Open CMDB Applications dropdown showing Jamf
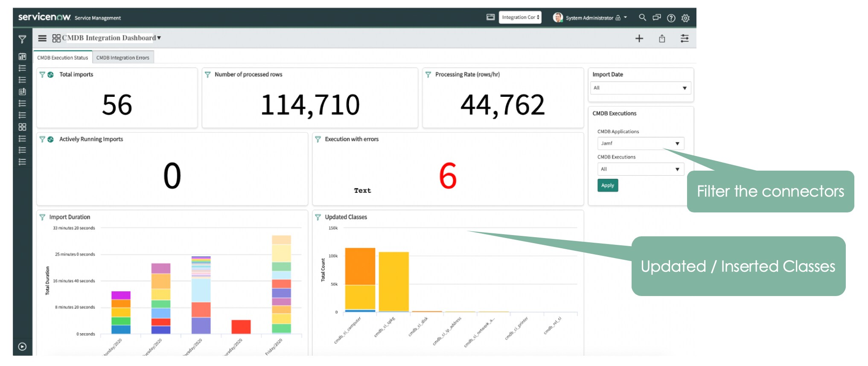The width and height of the screenshot is (868, 366). (x=641, y=143)
